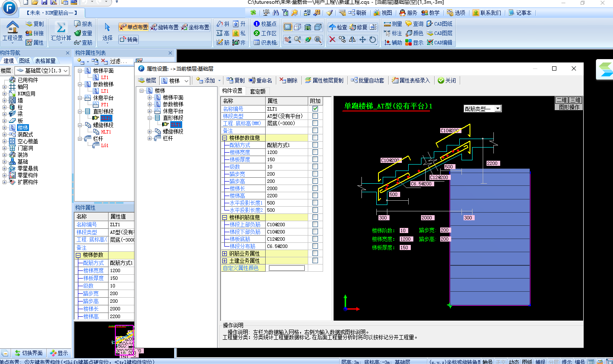
Task: Click 属性楼层复制 button
Action: tap(324, 80)
